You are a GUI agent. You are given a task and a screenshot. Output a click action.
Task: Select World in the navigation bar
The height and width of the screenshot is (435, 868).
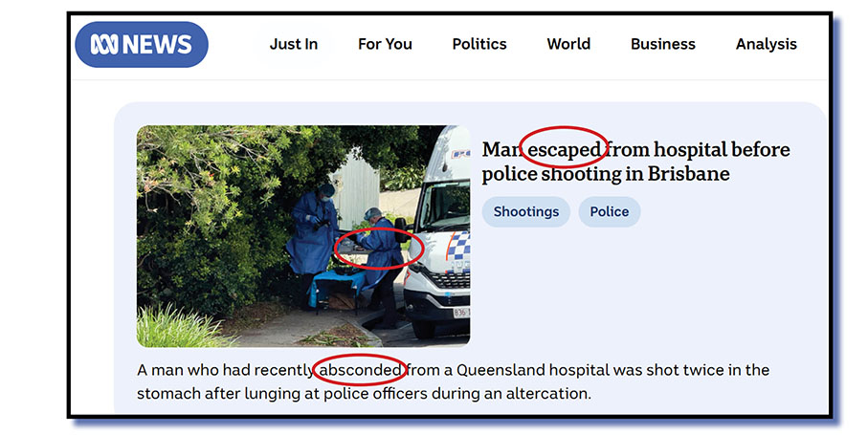tap(568, 44)
